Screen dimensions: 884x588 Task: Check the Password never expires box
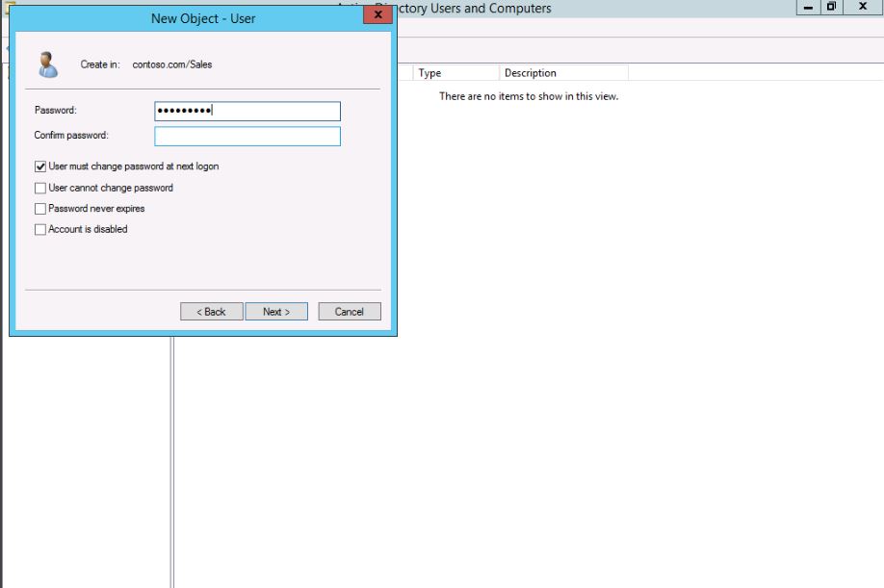point(40,209)
